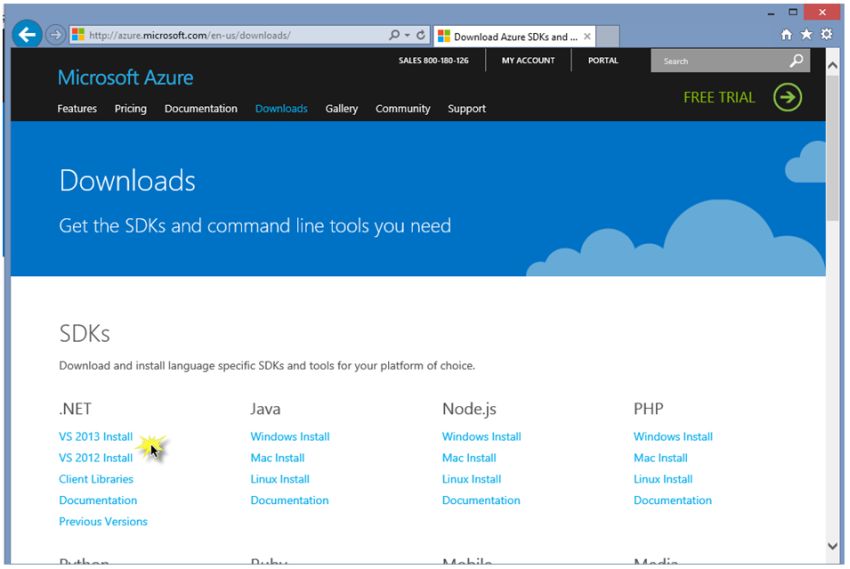
Task: Open .NET Previous Versions link
Action: coord(103,521)
